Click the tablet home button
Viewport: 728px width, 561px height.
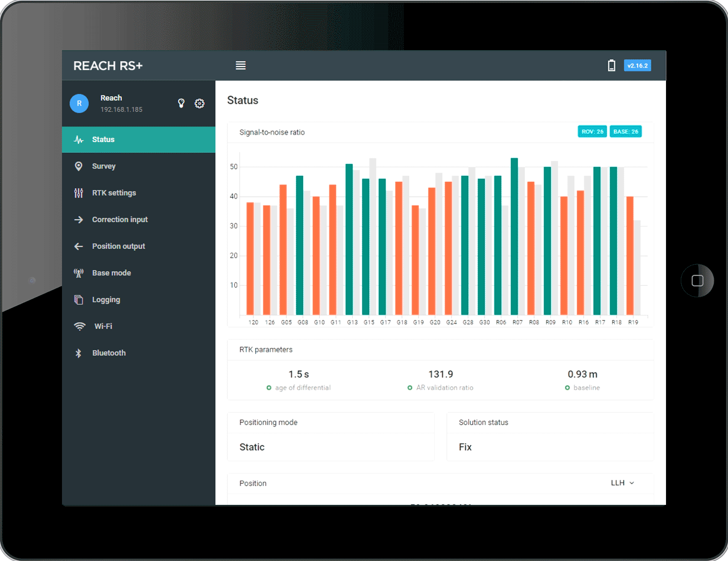(x=698, y=280)
